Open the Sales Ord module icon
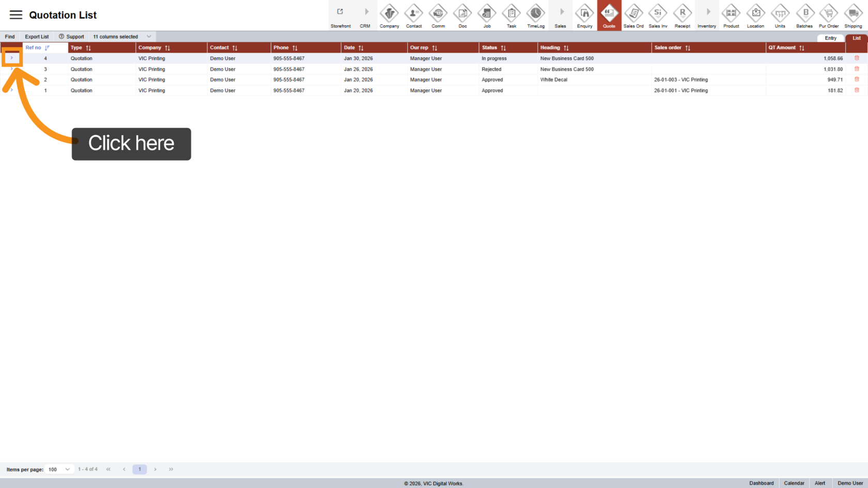This screenshot has height=488, width=868. tap(633, 15)
